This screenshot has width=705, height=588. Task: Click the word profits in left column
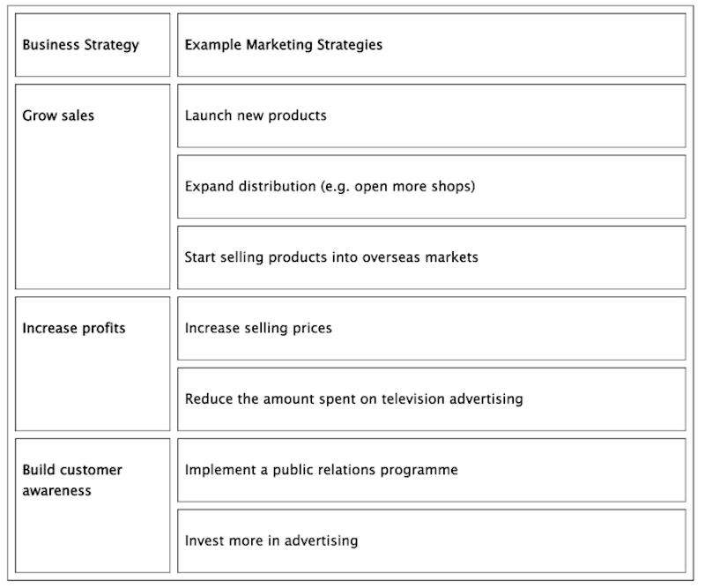[105, 329]
